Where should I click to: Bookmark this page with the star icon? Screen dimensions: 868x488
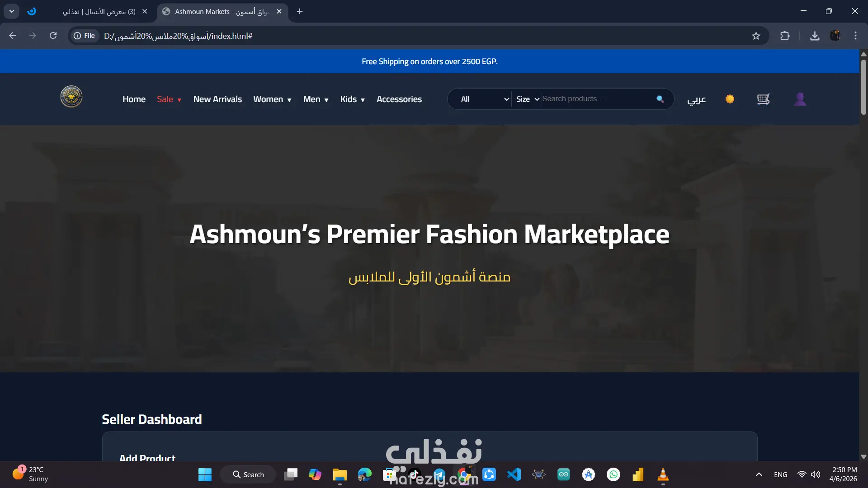756,36
